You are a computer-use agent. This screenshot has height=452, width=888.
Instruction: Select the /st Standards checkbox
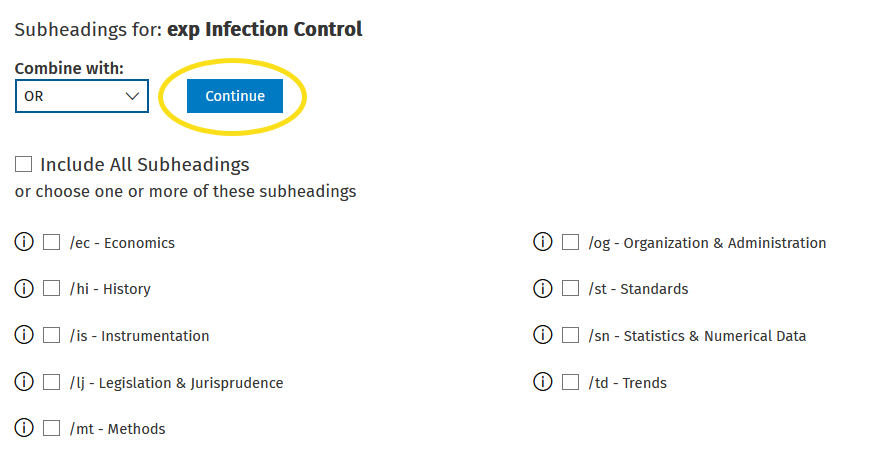tap(570, 288)
